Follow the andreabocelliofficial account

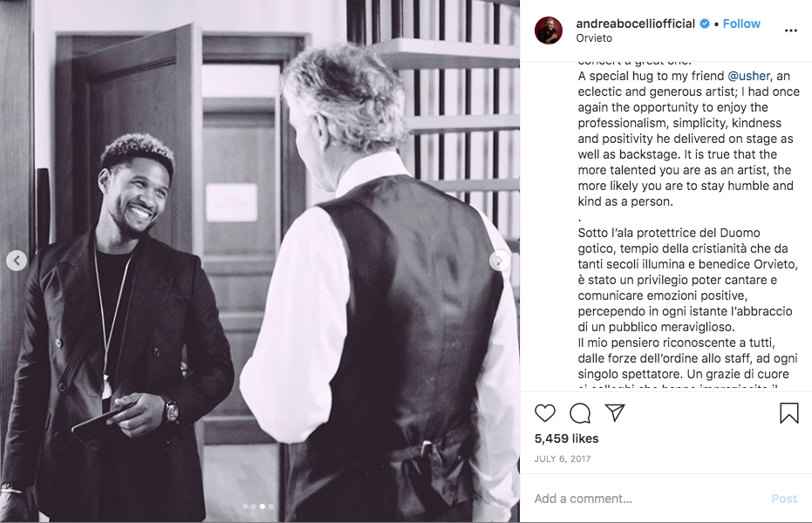click(741, 24)
